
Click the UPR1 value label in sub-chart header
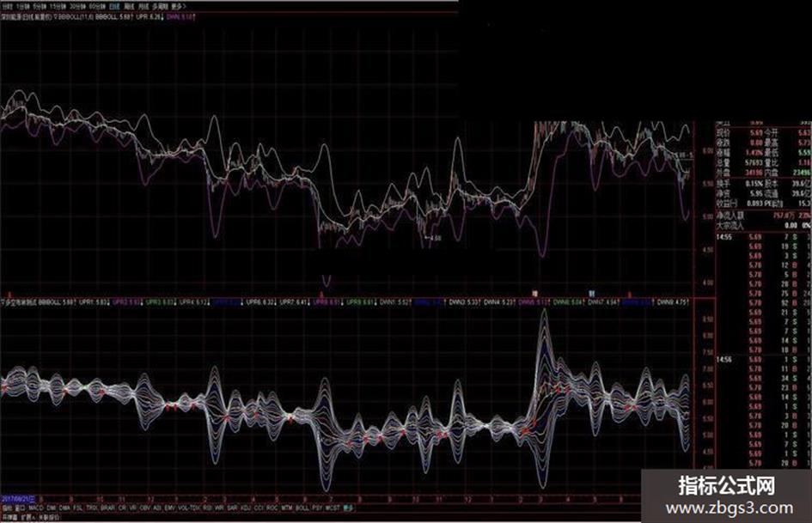point(95,301)
